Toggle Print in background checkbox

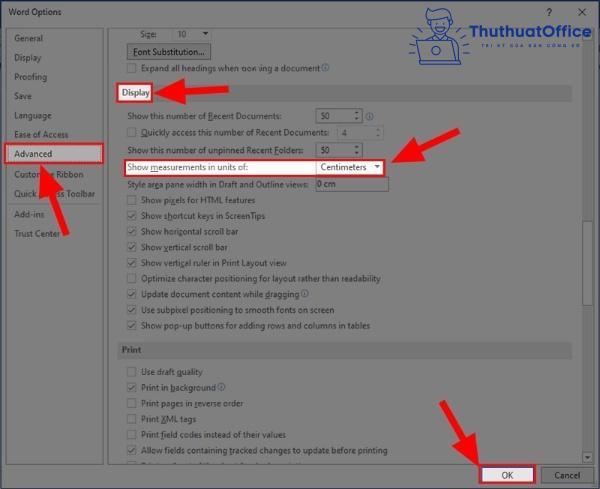(x=132, y=388)
